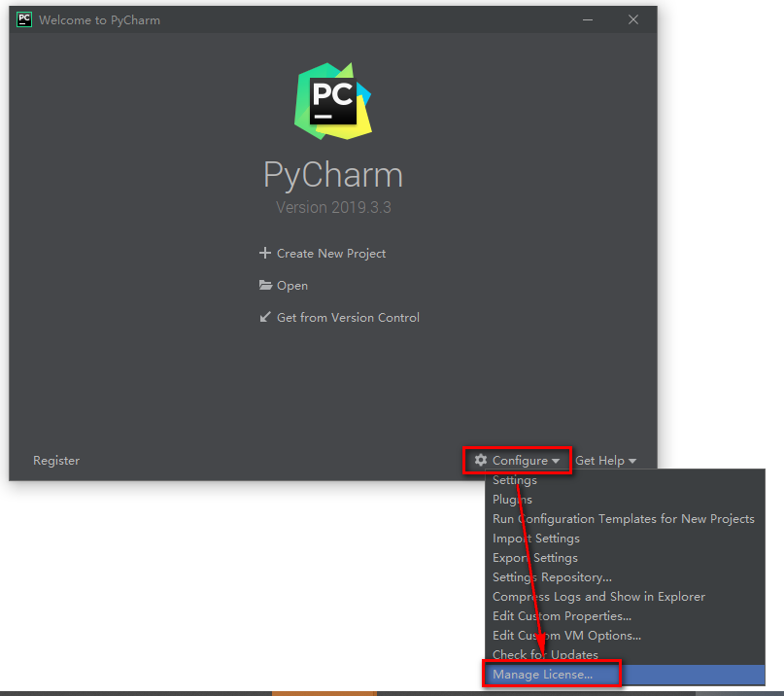Viewport: 784px width, 696px height.
Task: Click the PC icon in the title bar
Action: click(x=23, y=18)
